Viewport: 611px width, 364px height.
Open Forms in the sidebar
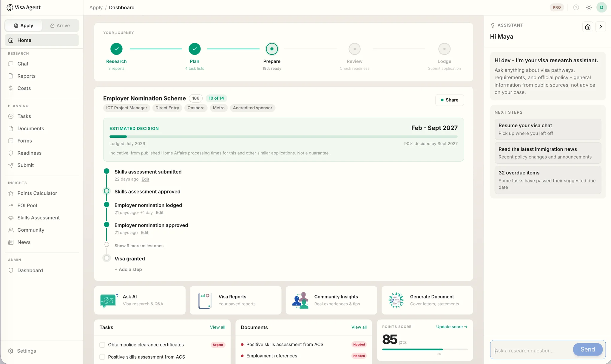(42, 141)
